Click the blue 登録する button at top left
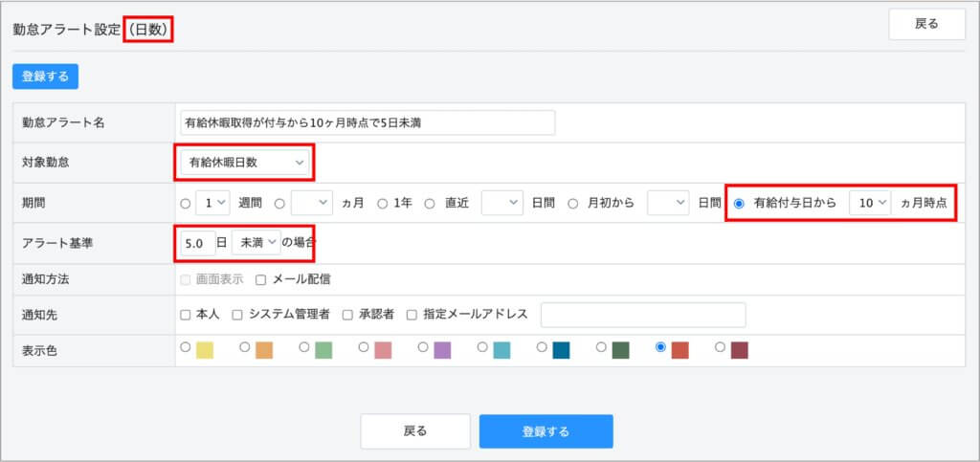980x462 pixels. point(45,77)
